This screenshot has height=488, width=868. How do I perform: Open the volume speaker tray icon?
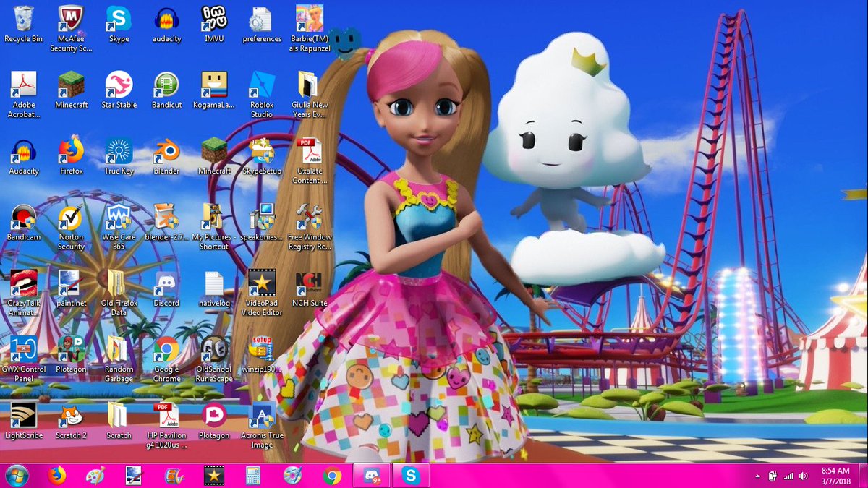pos(803,476)
